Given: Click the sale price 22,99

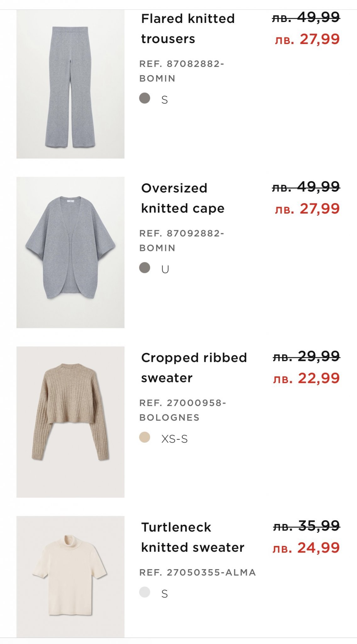Looking at the screenshot, I should (306, 378).
